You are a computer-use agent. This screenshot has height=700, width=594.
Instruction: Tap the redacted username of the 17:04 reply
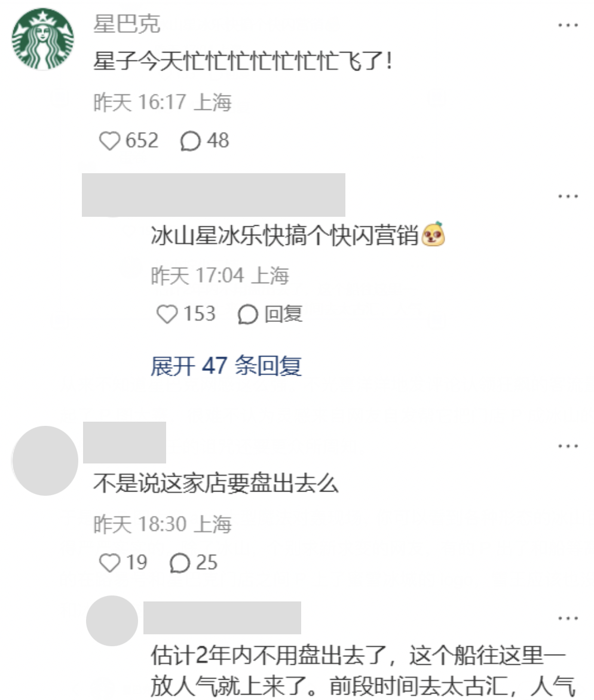pos(213,195)
